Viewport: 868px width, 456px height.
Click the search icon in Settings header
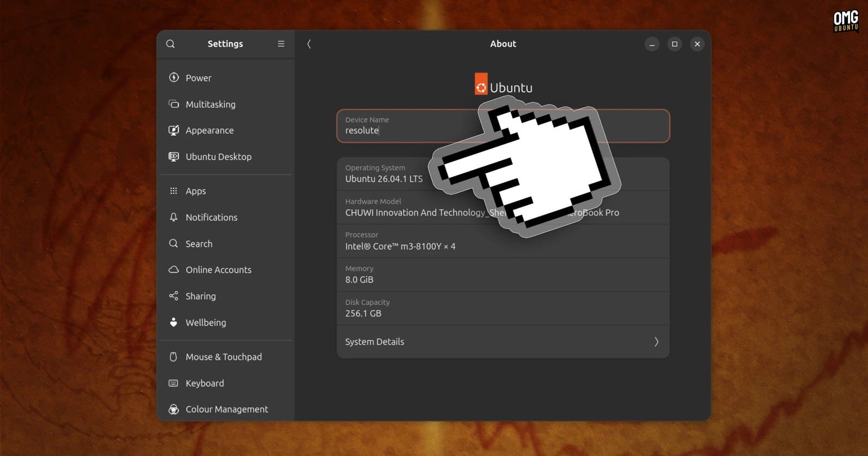click(x=170, y=44)
